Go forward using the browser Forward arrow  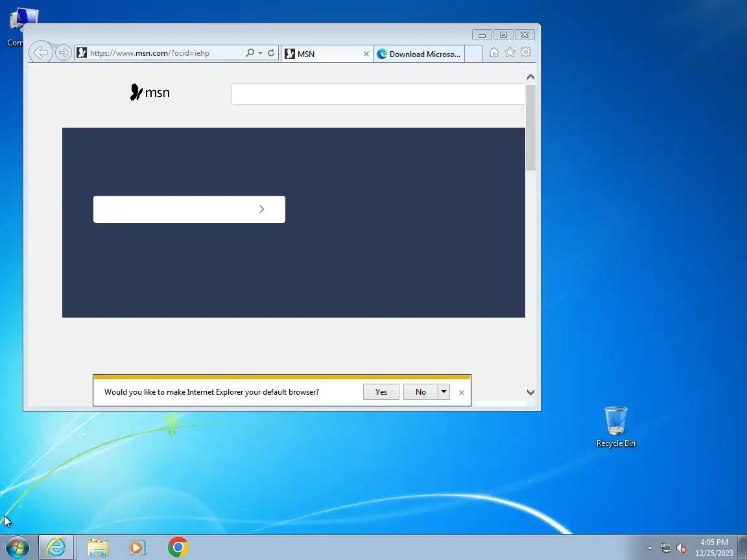[x=64, y=52]
